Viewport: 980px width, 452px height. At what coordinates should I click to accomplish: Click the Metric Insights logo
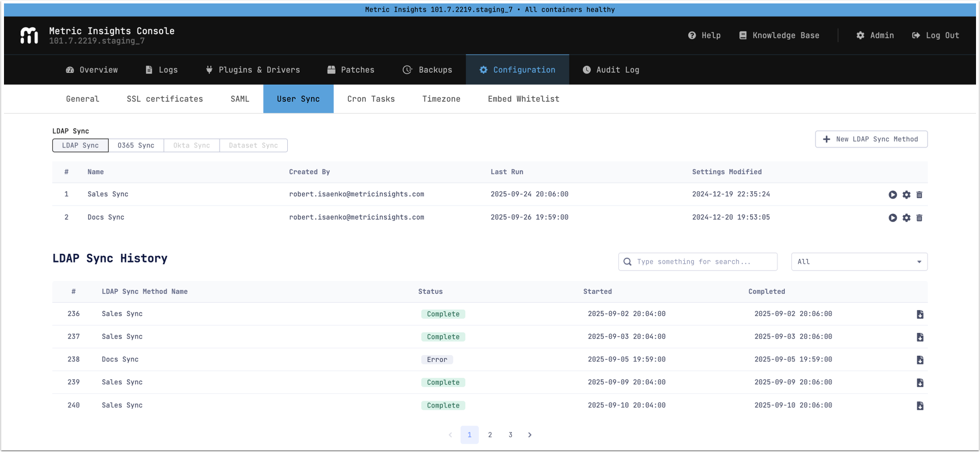tap(29, 35)
